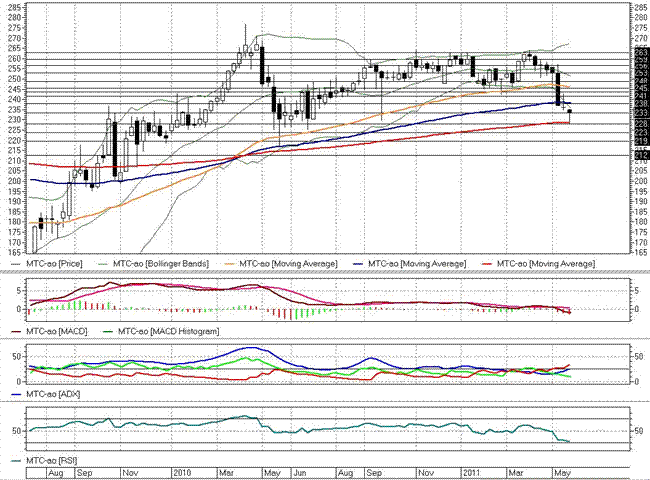The width and height of the screenshot is (650, 480).
Task: Select the MTC-ao [MACD] legend label
Action: [57, 331]
